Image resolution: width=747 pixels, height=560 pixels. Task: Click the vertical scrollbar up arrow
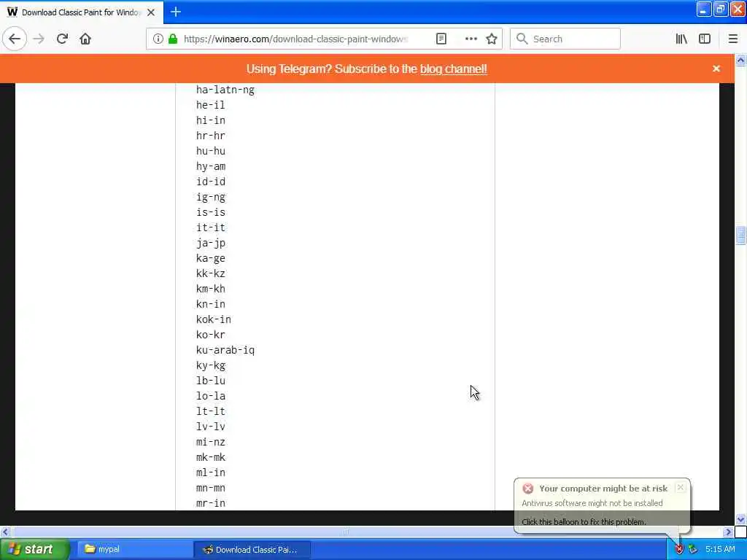coord(740,60)
